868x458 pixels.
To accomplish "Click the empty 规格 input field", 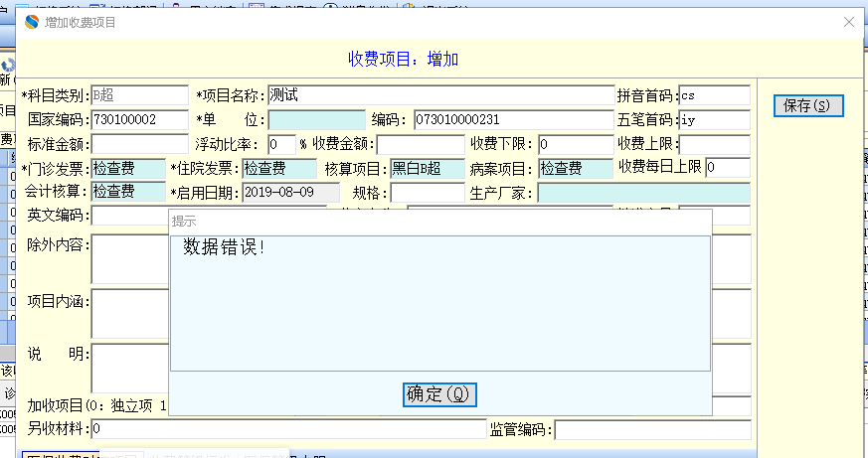I will click(428, 193).
